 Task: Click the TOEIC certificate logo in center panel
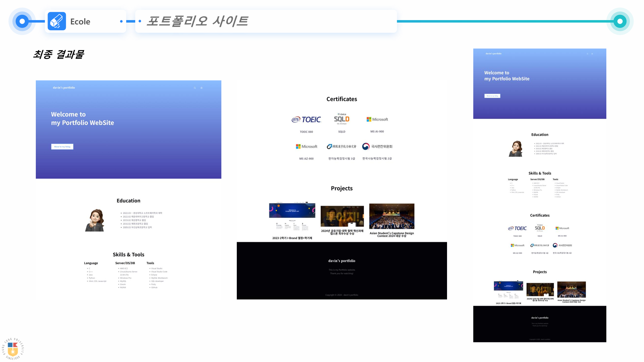306,120
